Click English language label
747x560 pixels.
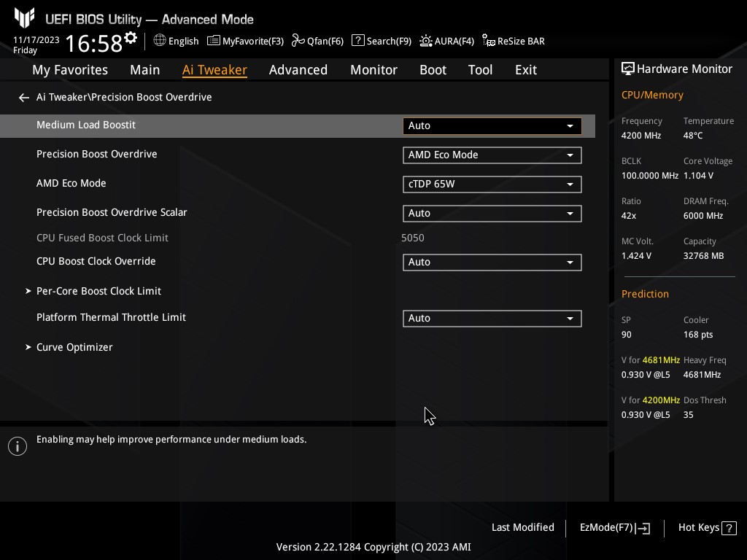[x=183, y=42]
